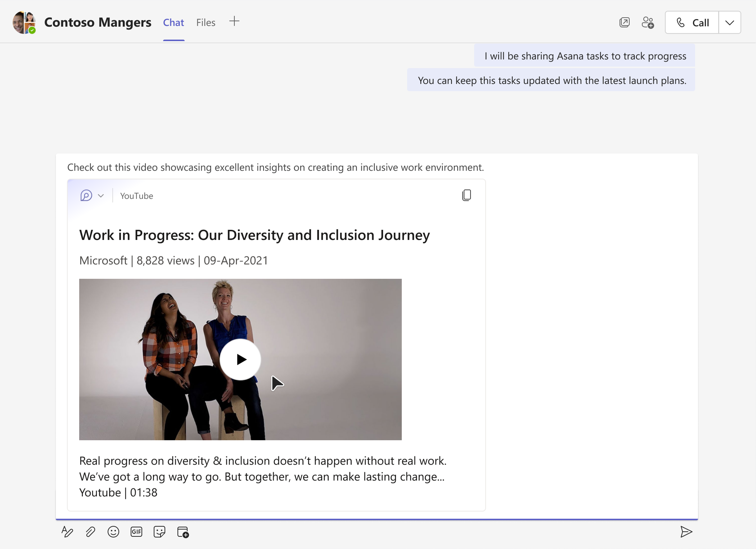Send the message with arrow icon
This screenshot has width=756, height=549.
pos(686,532)
